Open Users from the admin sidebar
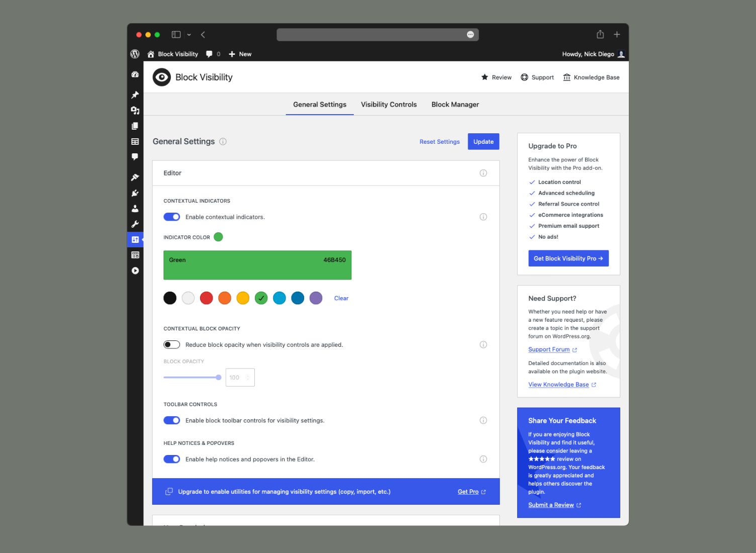 [135, 209]
